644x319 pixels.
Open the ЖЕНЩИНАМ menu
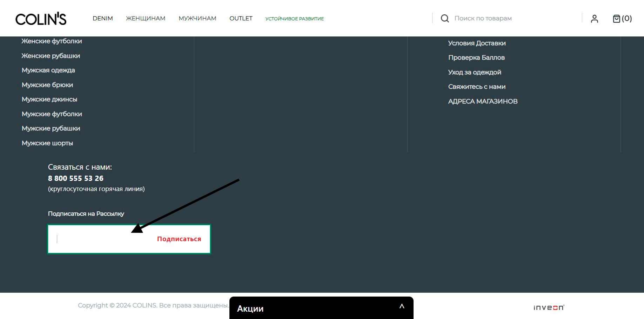(146, 18)
